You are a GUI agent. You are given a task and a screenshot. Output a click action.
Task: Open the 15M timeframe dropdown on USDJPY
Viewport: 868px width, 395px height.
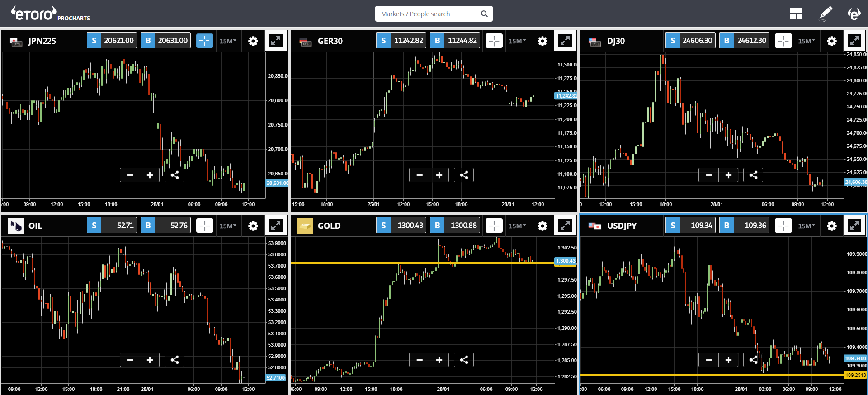[807, 226]
